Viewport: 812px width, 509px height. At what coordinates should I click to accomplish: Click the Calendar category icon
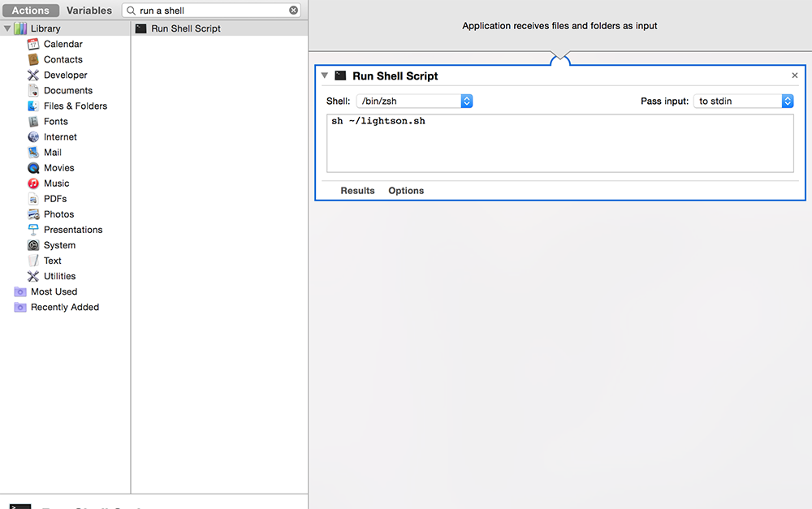coord(33,44)
